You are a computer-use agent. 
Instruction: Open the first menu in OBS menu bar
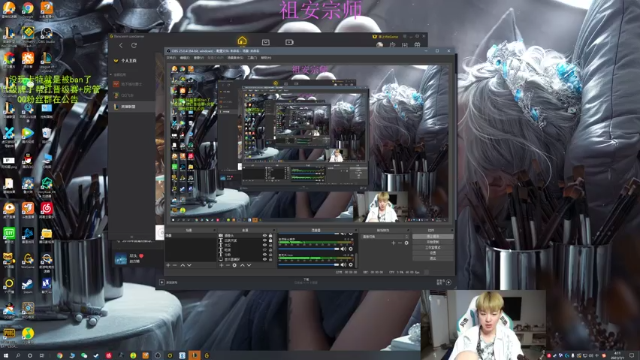(171, 58)
